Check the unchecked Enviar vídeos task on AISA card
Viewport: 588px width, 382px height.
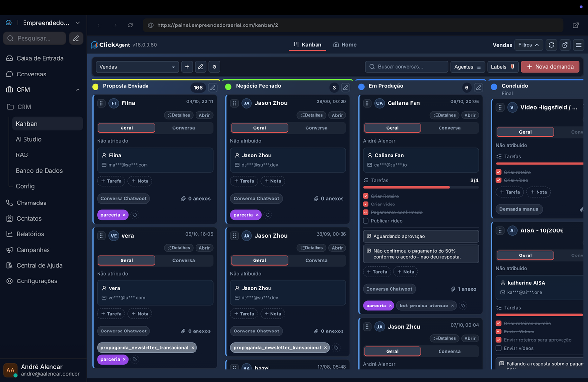tap(498, 348)
